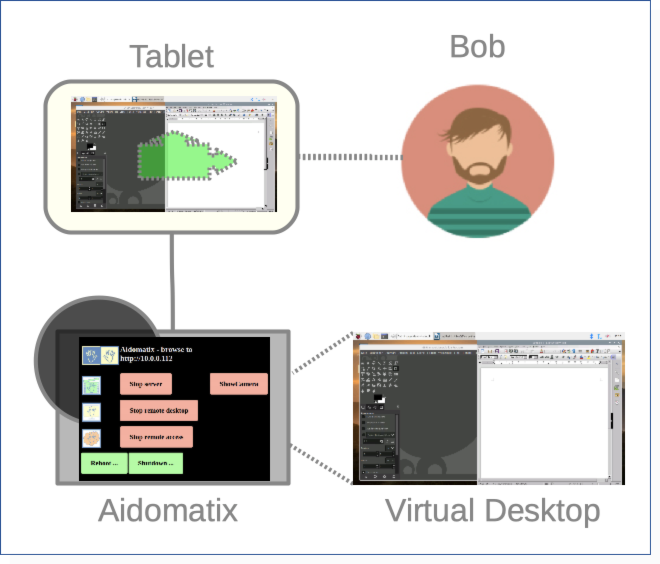Click the green Reboot ... button
Screen dimensions: 660x564
tap(104, 463)
